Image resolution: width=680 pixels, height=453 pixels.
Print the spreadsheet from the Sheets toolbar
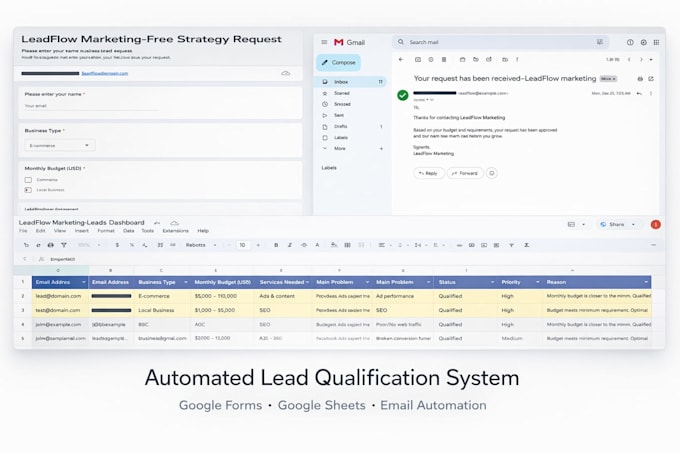point(51,245)
